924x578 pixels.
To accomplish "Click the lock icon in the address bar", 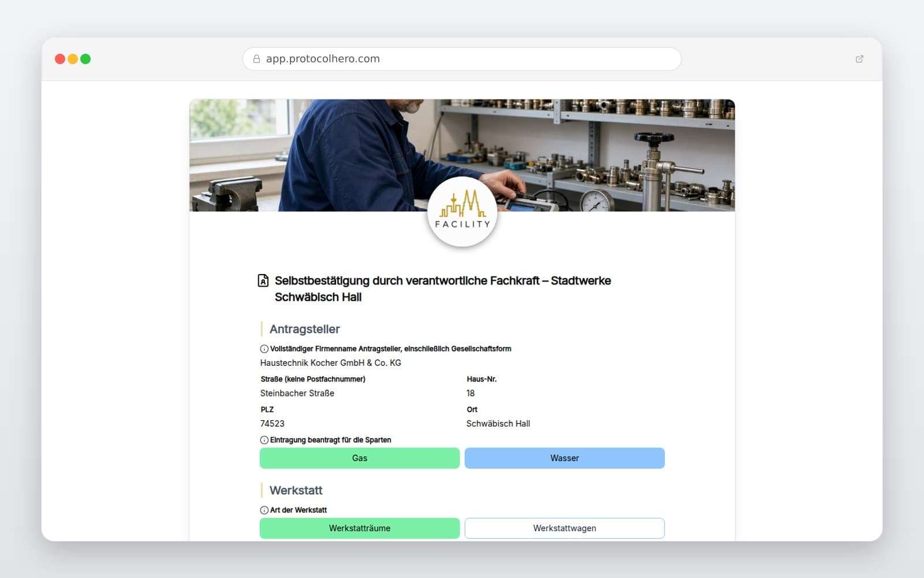I will coord(256,59).
